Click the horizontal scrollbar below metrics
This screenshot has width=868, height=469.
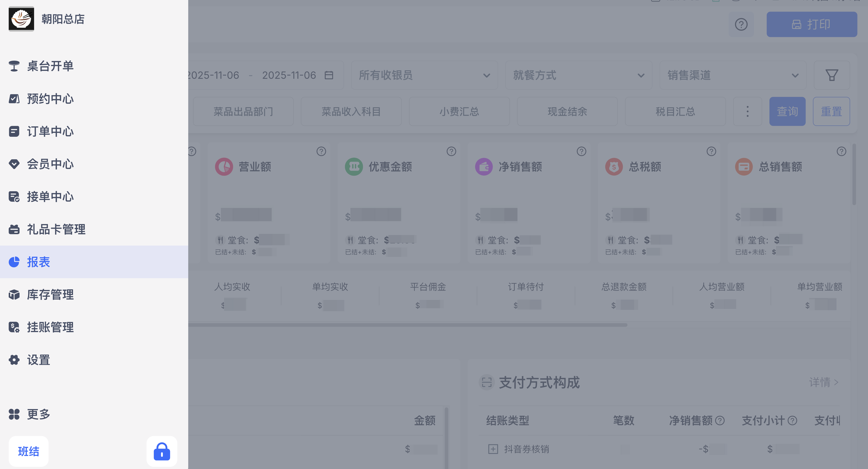tap(404, 325)
